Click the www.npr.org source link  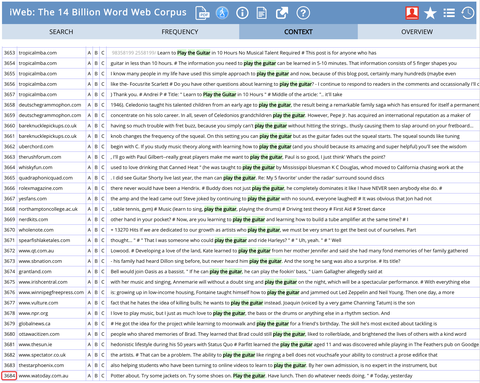(x=33, y=313)
